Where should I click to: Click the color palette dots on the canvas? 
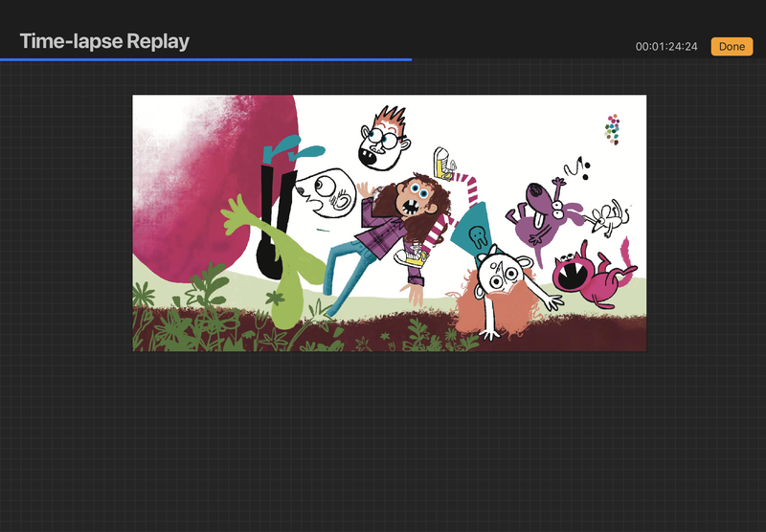[613, 129]
